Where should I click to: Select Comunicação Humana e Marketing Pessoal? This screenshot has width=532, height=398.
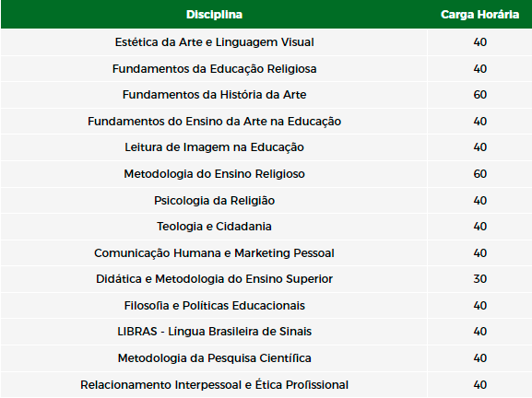(x=214, y=253)
